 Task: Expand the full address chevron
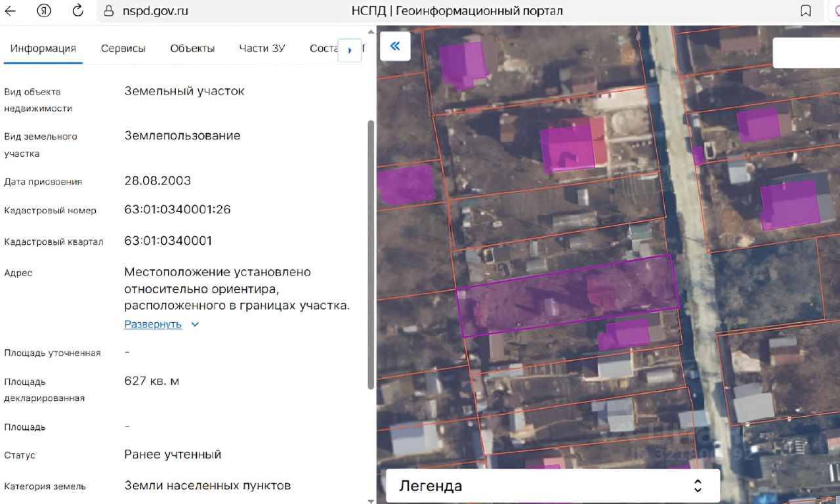[x=195, y=324]
